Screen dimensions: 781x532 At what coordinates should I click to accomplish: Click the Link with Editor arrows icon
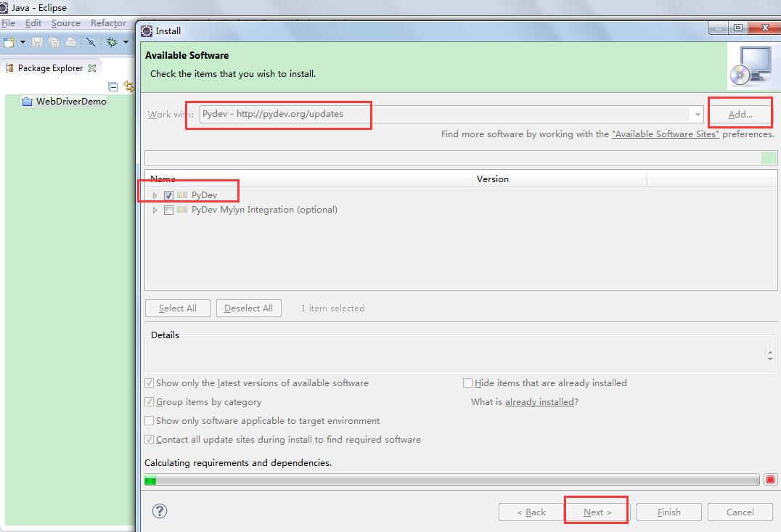(x=129, y=86)
